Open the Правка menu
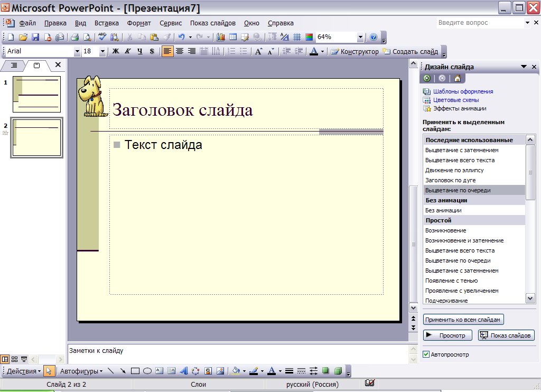 (x=55, y=23)
